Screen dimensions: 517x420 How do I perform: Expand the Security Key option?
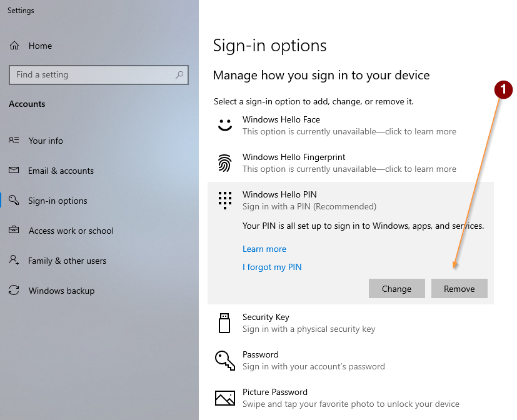(351, 322)
